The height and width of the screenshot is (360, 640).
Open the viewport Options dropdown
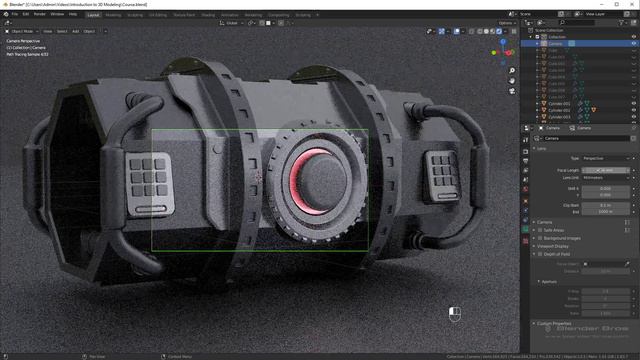(x=507, y=23)
